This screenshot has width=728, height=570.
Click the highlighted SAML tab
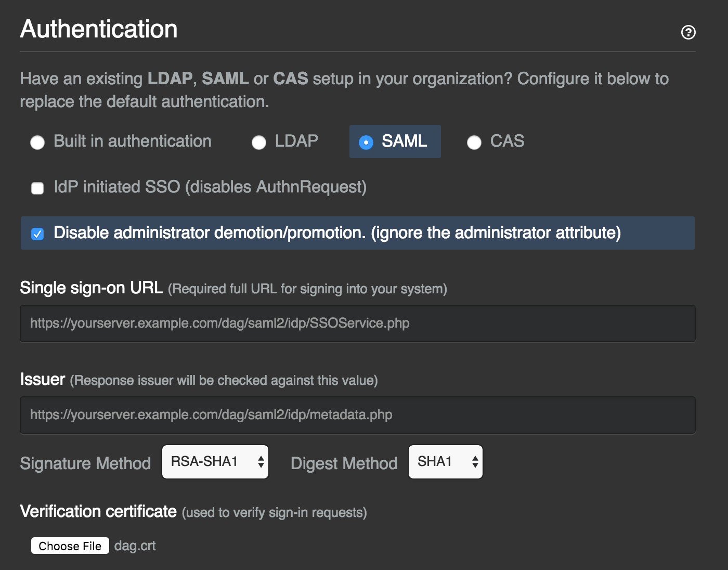click(x=395, y=141)
